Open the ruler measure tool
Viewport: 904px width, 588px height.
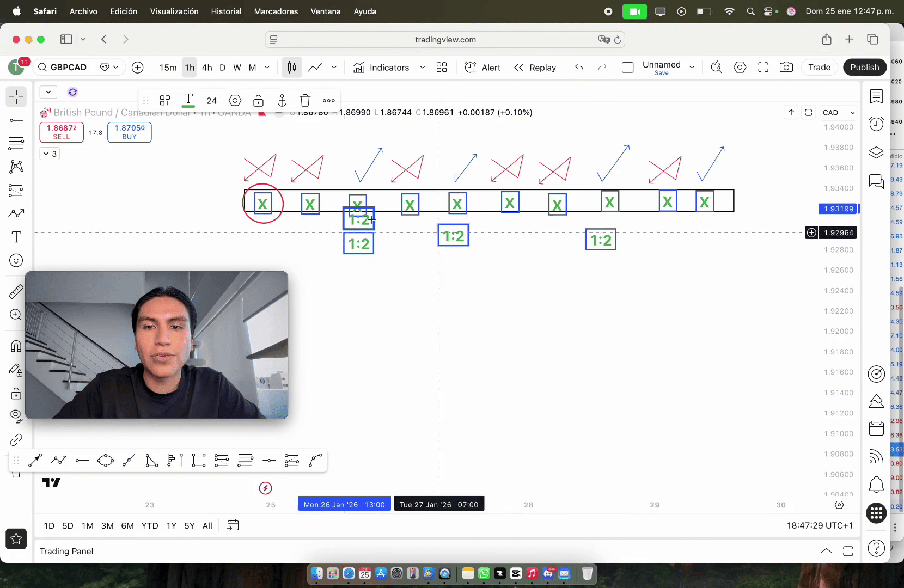click(16, 292)
